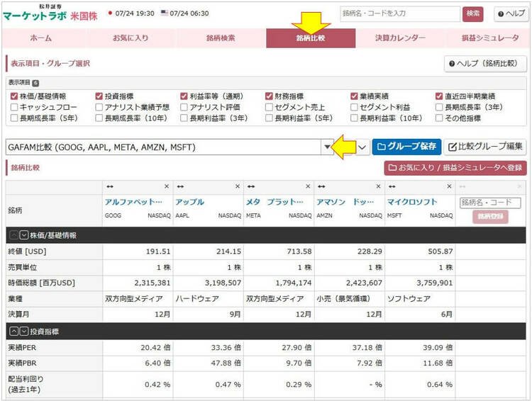The width and height of the screenshot is (532, 401).
Task: Enable アナリスト評価 checkbox
Action: (x=184, y=107)
